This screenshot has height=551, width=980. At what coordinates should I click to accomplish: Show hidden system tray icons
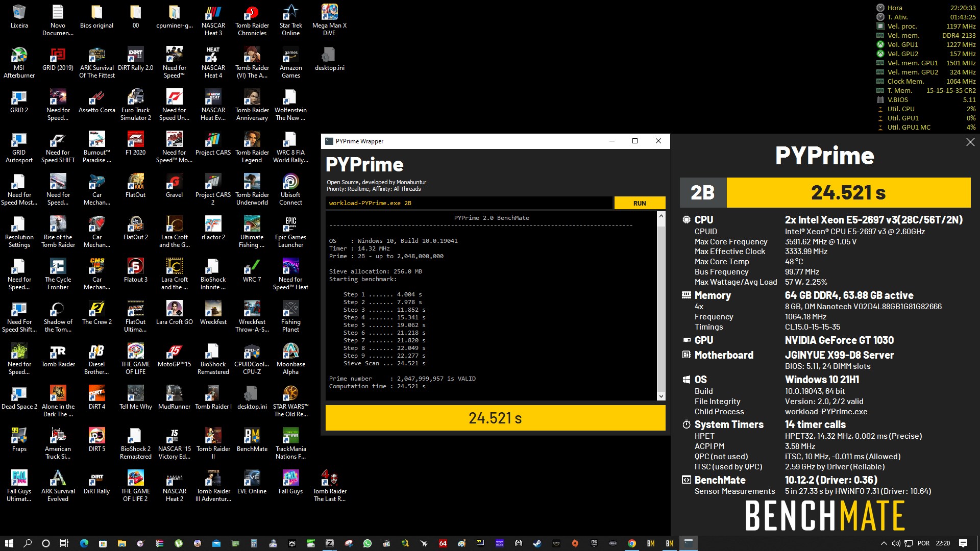(884, 543)
